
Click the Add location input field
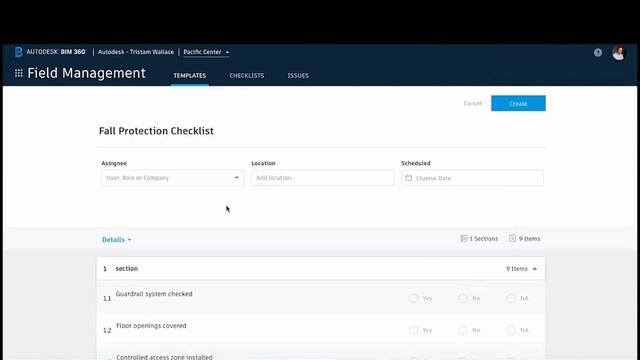pyautogui.click(x=322, y=178)
